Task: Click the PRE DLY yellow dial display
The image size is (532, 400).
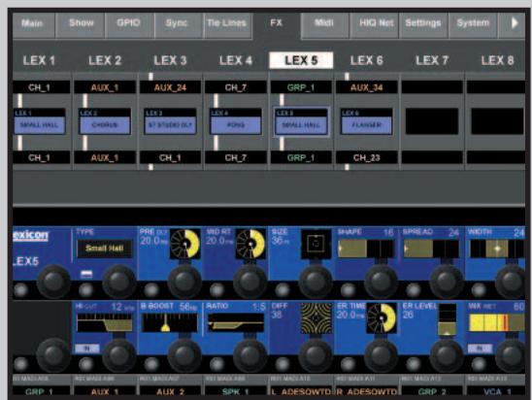Action: (x=184, y=244)
